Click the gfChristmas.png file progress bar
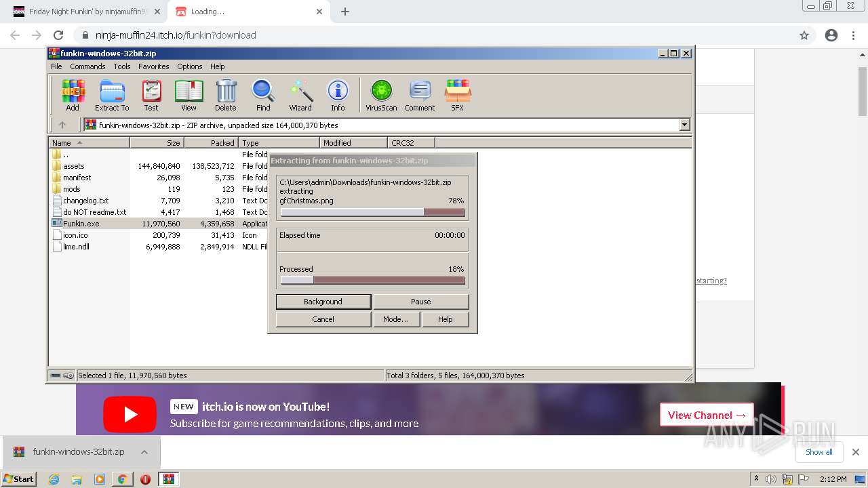This screenshot has width=868, height=488. tap(372, 212)
